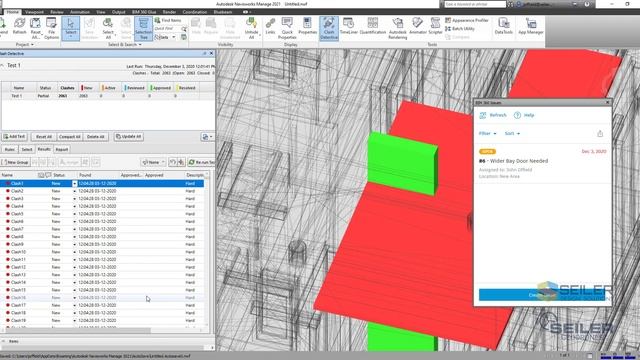Open DataTools
The height and width of the screenshot is (360, 640).
(503, 26)
